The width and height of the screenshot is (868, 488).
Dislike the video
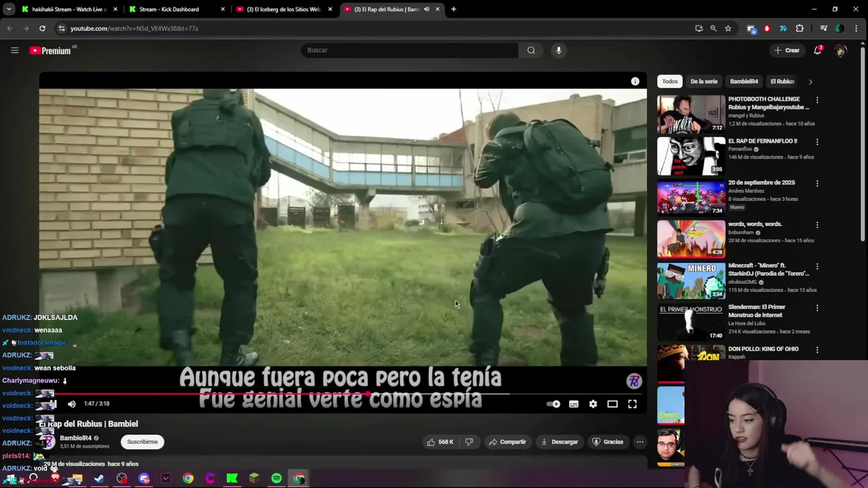(x=469, y=442)
